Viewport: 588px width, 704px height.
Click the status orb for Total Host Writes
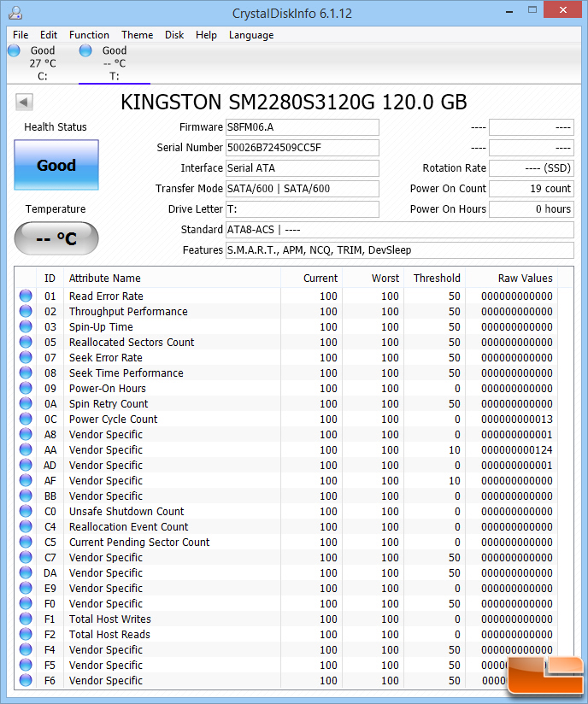[x=26, y=619]
